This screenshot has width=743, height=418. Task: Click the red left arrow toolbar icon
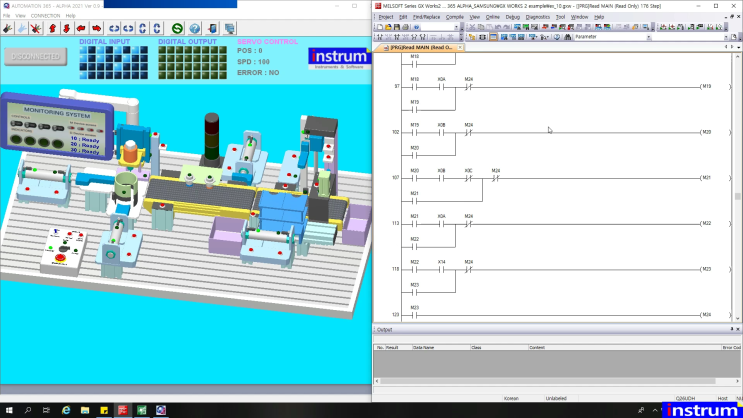pos(81,28)
